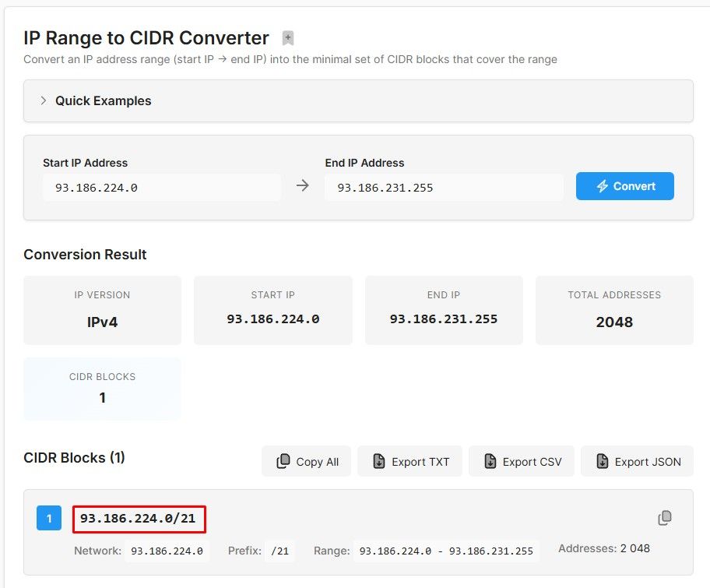Click the add-bookmark icon beside the page title
Screen dimensions: 710x588
tap(287, 37)
